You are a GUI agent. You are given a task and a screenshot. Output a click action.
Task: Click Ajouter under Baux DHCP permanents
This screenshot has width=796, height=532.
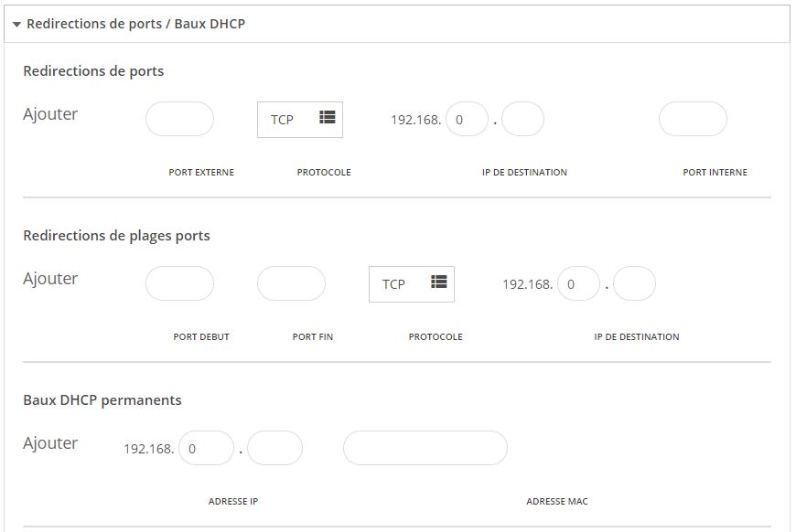pyautogui.click(x=50, y=443)
